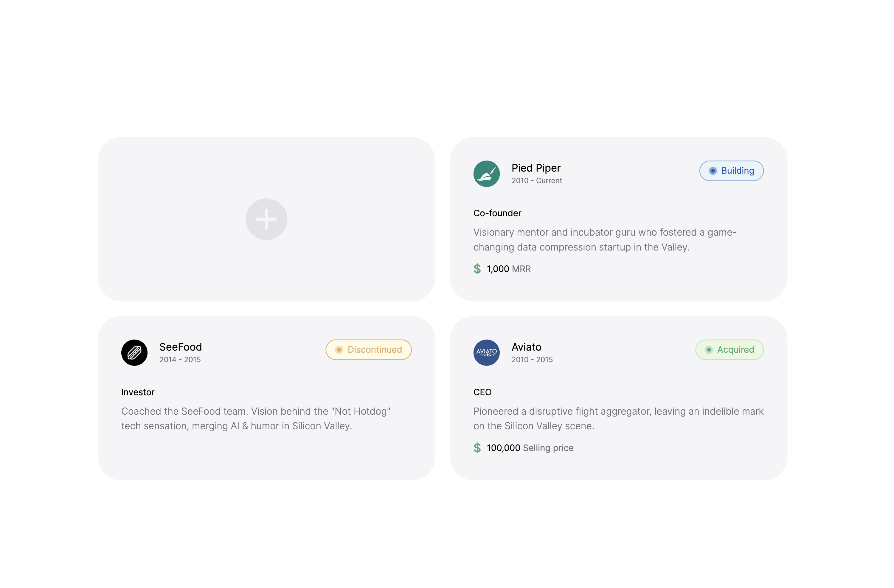The height and width of the screenshot is (588, 894).
Task: Open the Aviato project title
Action: (526, 347)
